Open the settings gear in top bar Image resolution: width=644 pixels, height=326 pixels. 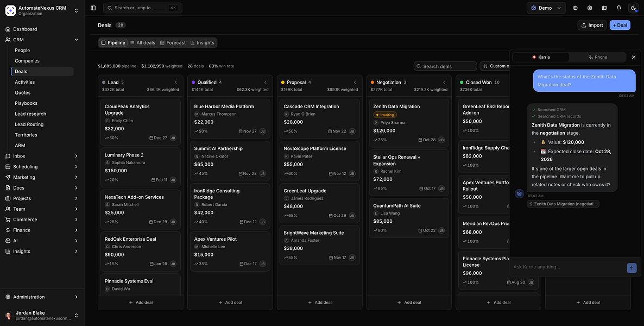(590, 8)
